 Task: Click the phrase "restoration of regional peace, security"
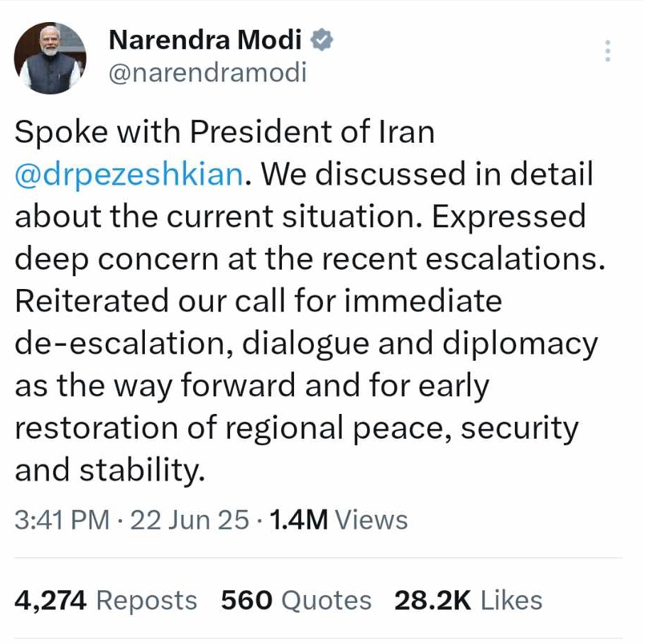(x=297, y=429)
